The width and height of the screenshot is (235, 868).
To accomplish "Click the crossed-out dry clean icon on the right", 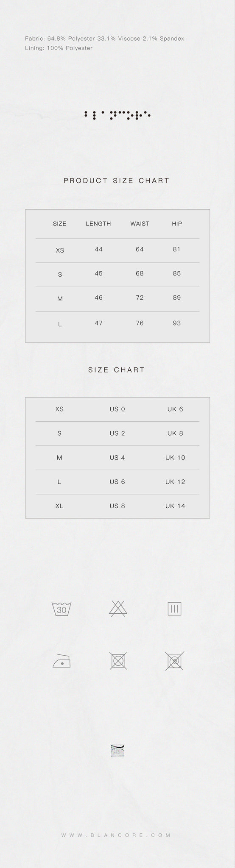I will pyautogui.click(x=174, y=660).
